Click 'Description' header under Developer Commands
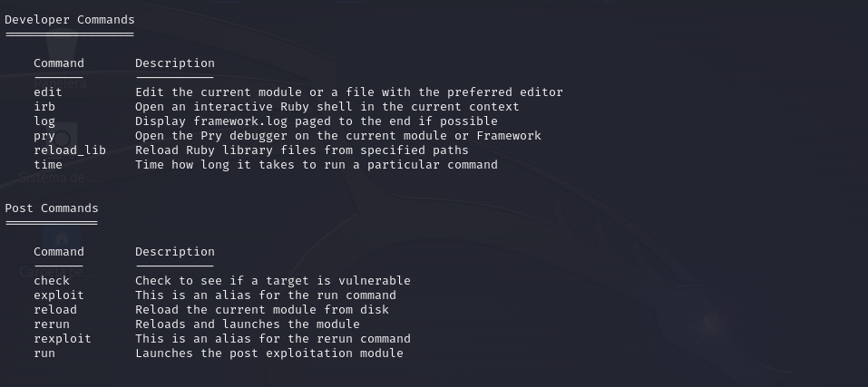Viewport: 868px width, 387px height. pos(175,63)
